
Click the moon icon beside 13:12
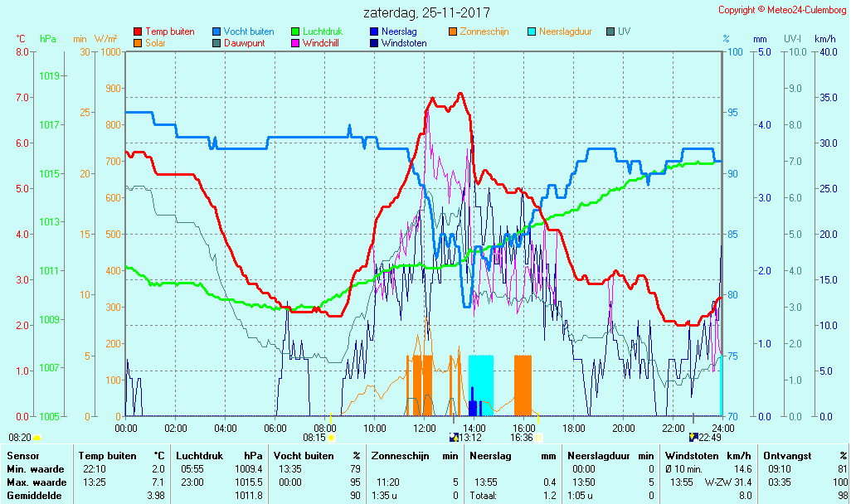click(x=453, y=437)
